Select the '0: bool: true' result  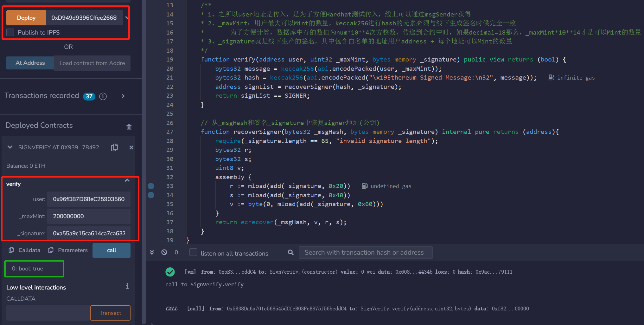pos(28,269)
